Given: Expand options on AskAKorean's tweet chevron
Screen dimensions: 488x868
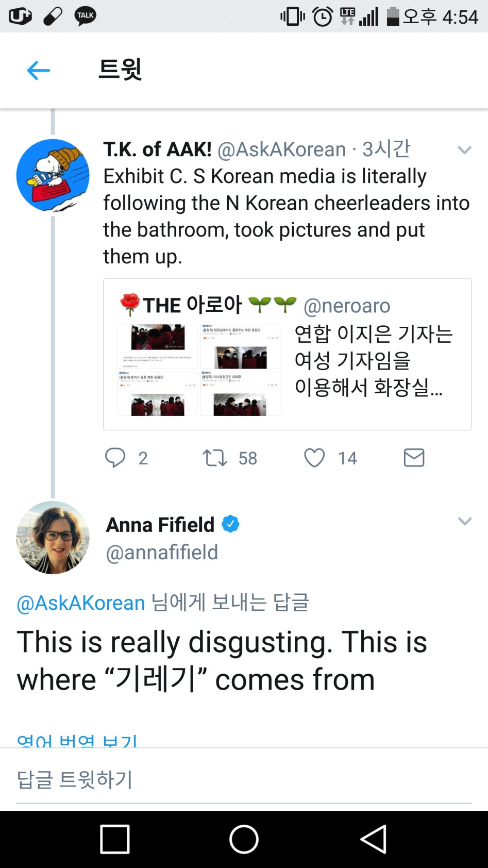Looking at the screenshot, I should tap(464, 149).
